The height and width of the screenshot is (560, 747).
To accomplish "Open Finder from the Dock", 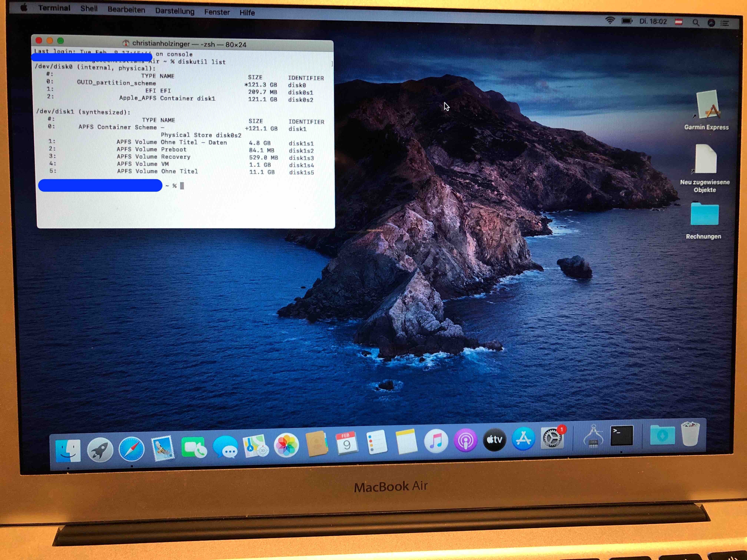I will tap(68, 451).
